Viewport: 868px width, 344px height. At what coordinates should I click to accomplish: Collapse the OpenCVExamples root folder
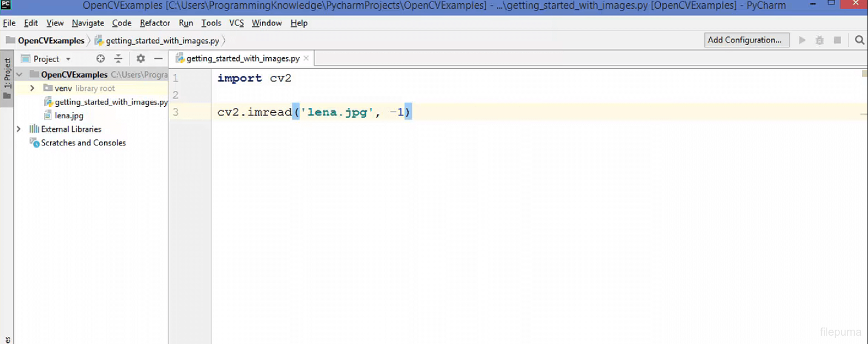[x=19, y=74]
